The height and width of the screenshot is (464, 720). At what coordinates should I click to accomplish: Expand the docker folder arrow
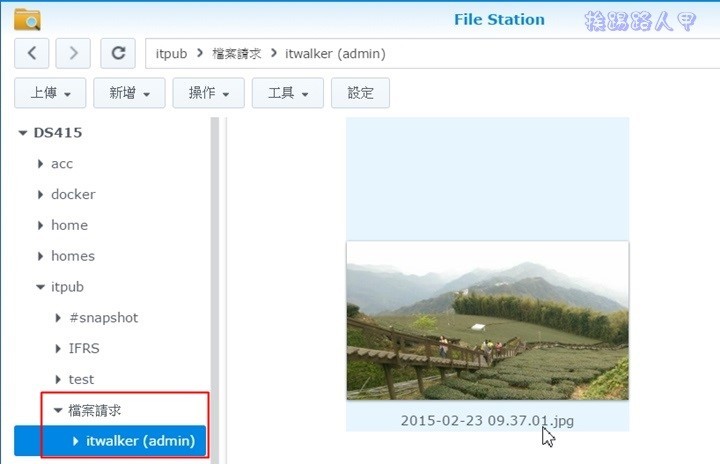point(40,195)
